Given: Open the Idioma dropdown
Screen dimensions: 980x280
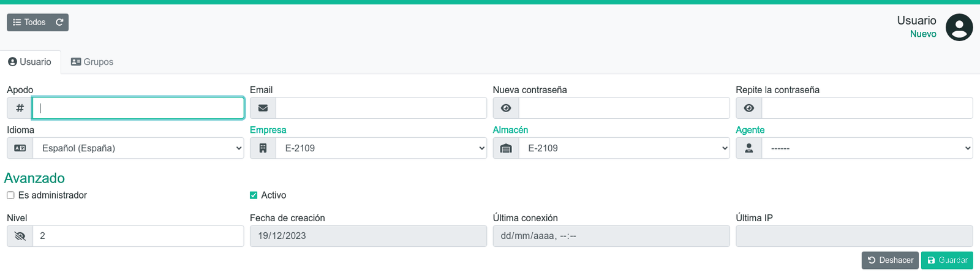Looking at the screenshot, I should pos(138,148).
